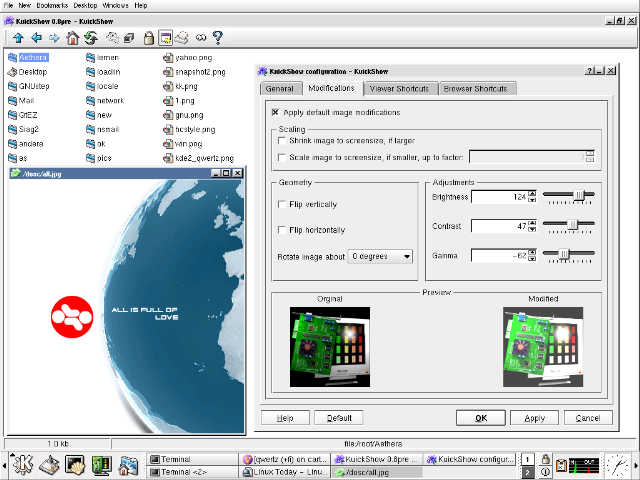Image resolution: width=640 pixels, height=480 pixels.
Task: Toggle the Flip vertically checkbox
Action: click(281, 204)
